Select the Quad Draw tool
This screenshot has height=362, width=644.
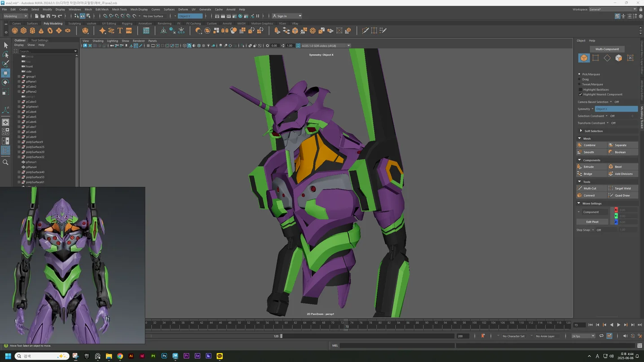(x=622, y=195)
